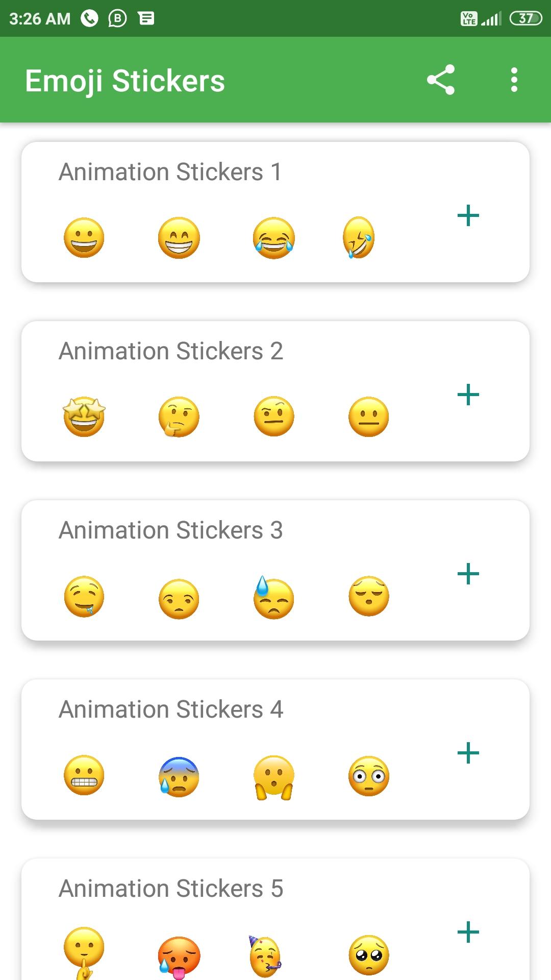This screenshot has width=551, height=980.
Task: Open the Animation Stickers 2 title
Action: (x=171, y=351)
